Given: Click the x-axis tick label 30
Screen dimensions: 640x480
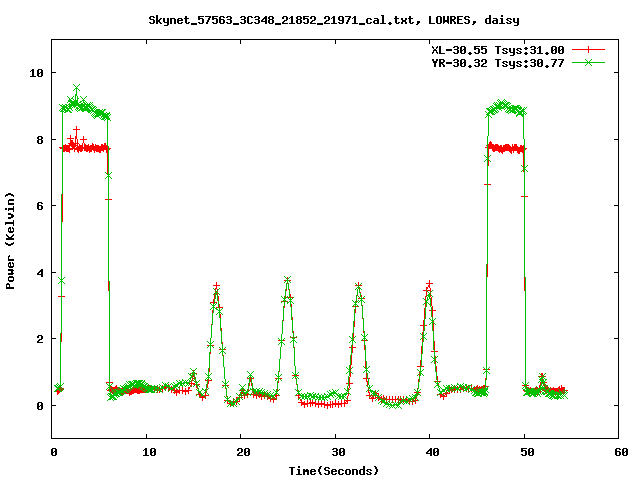Looking at the screenshot, I should coord(337,452).
